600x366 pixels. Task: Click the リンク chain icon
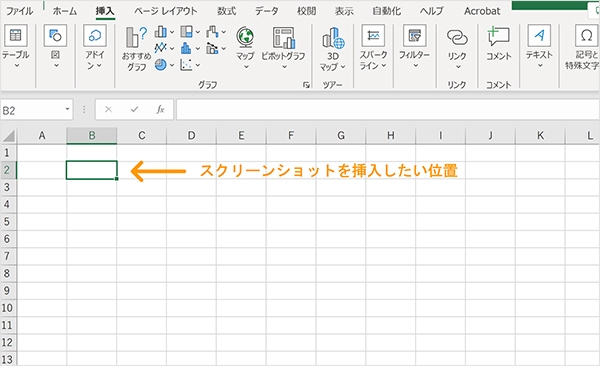tap(457, 38)
